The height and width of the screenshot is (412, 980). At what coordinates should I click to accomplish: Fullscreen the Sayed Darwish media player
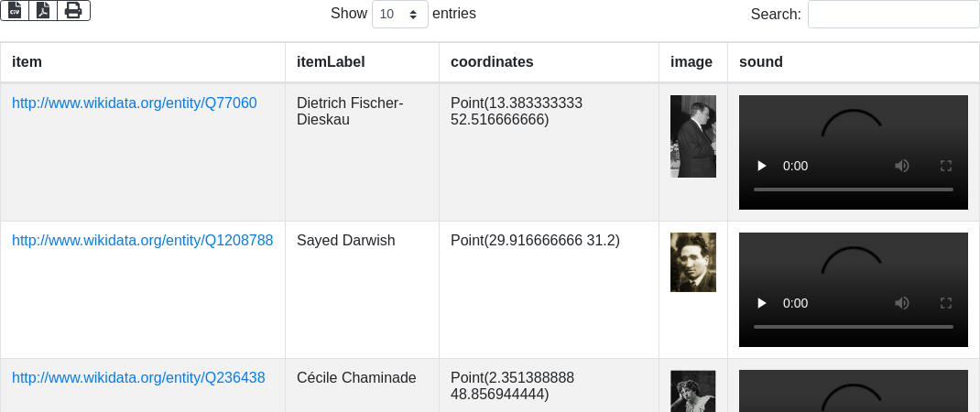pos(947,303)
